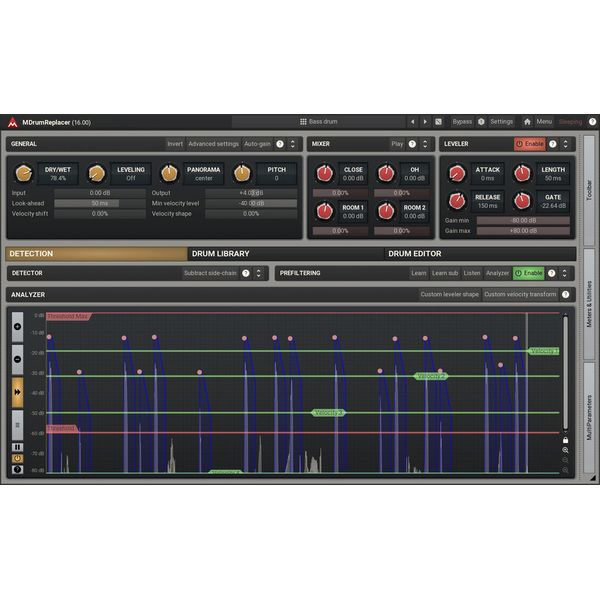The width and height of the screenshot is (600, 600).
Task: Toggle Invert in General panel
Action: coord(175,144)
